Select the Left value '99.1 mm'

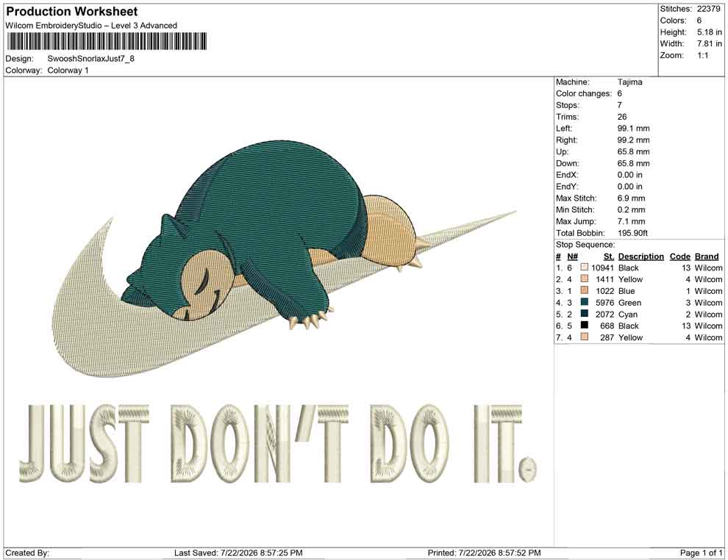634,128
